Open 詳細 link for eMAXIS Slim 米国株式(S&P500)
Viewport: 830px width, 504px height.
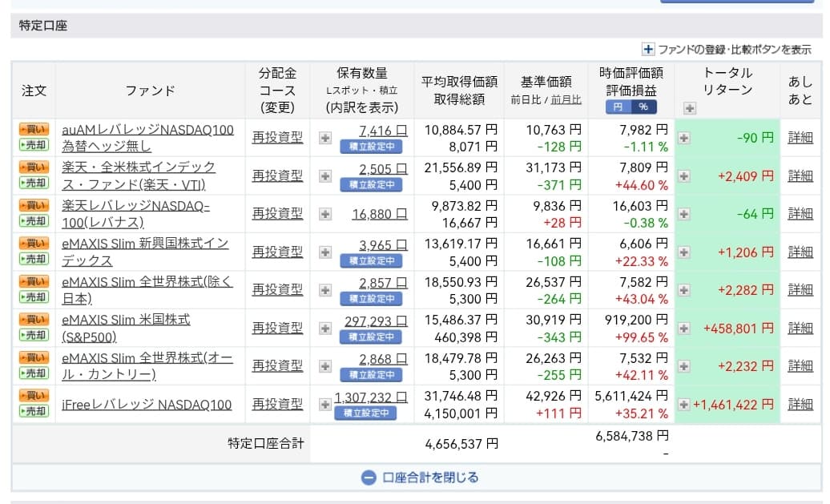800,328
